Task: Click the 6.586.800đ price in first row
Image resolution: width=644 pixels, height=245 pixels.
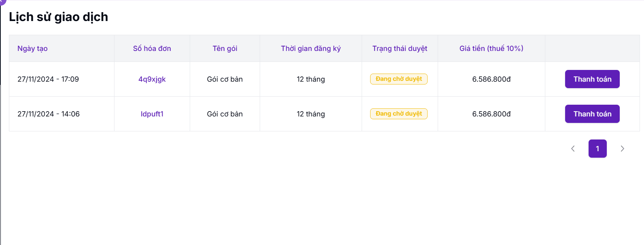Action: point(491,79)
